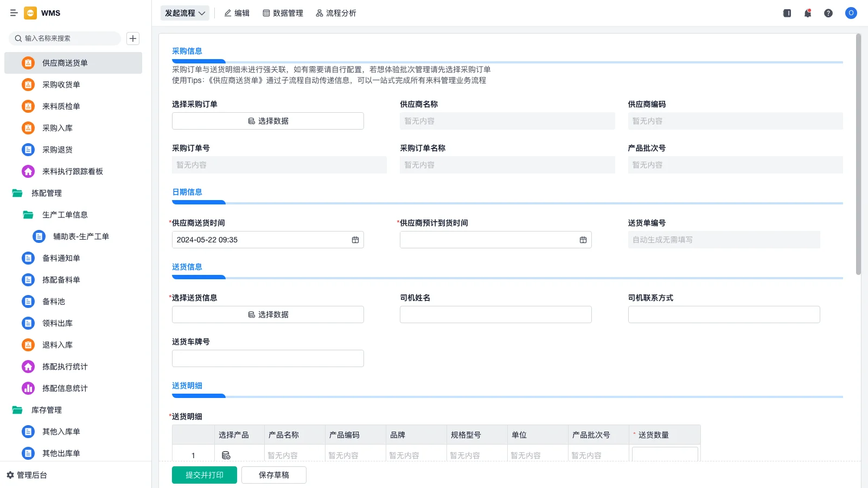
Task: Click the 送货信息 section header
Action: click(187, 267)
